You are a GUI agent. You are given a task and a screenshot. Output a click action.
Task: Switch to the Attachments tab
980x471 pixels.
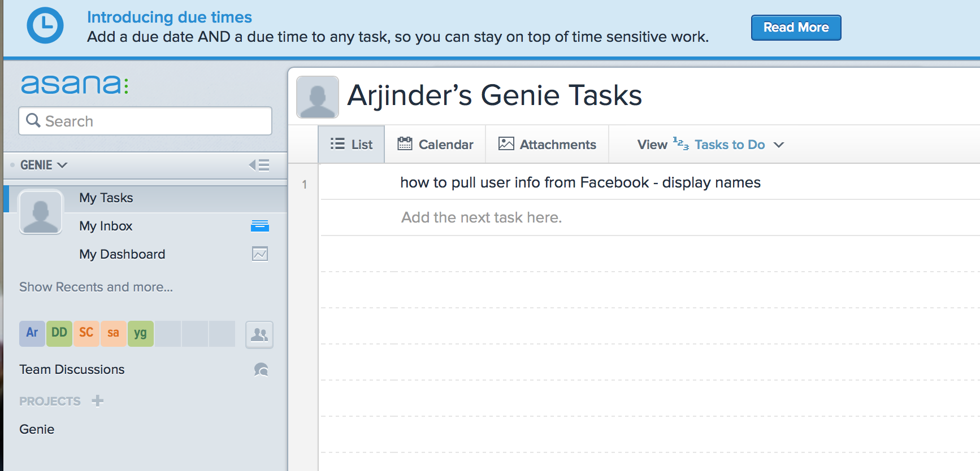547,145
